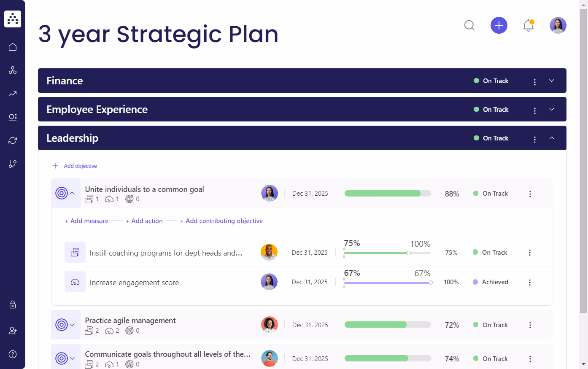Image resolution: width=588 pixels, height=369 pixels.
Task: Open the sync/alignment view in the sidebar
Action: (x=12, y=140)
